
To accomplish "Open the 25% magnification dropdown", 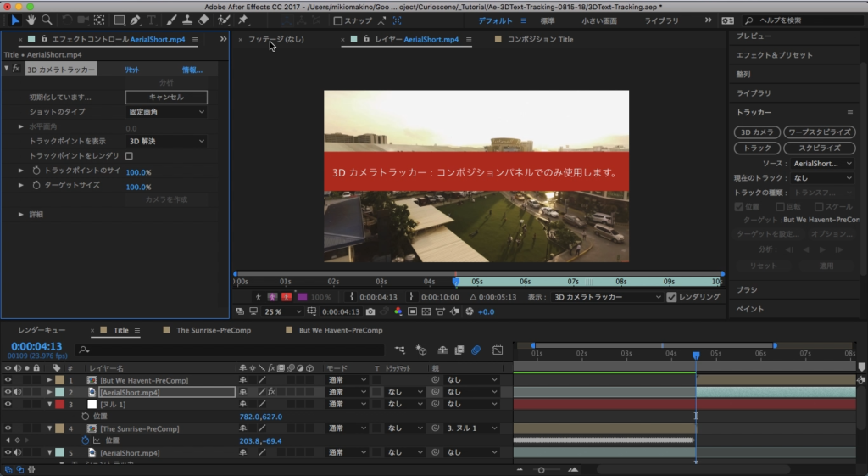I will [281, 311].
